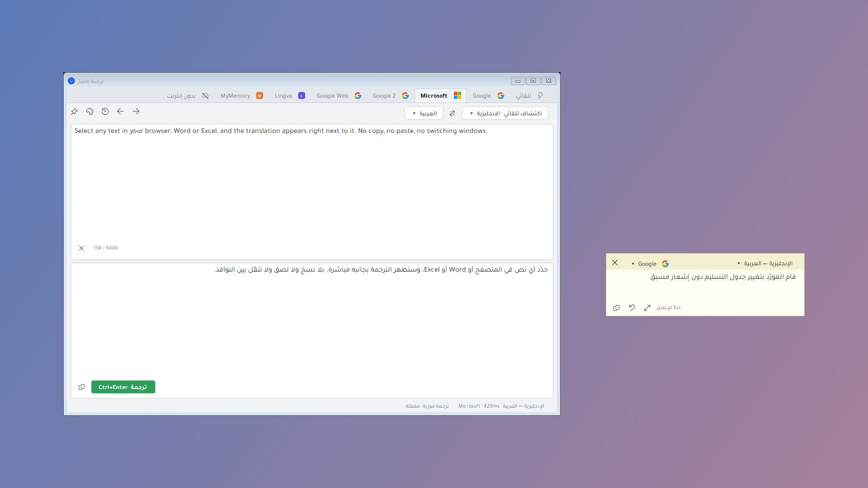868x488 pixels.
Task: Select the automatic تلقائي tab
Action: click(x=529, y=96)
